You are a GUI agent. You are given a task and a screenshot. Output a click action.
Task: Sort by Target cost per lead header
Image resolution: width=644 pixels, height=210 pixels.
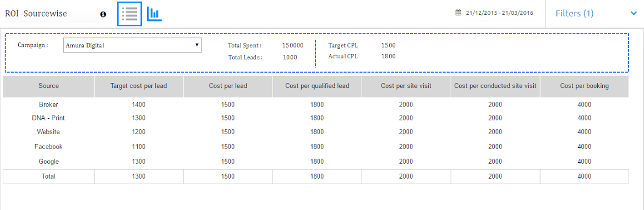coord(139,86)
